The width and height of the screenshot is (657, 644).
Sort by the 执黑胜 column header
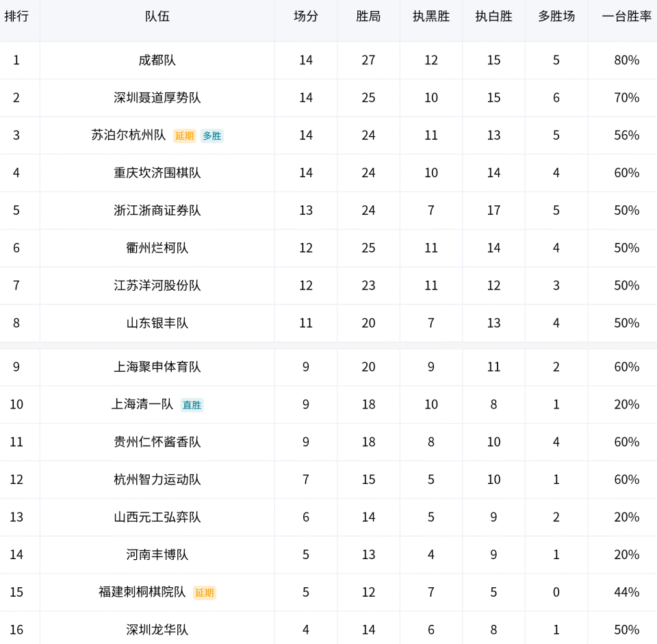point(430,17)
